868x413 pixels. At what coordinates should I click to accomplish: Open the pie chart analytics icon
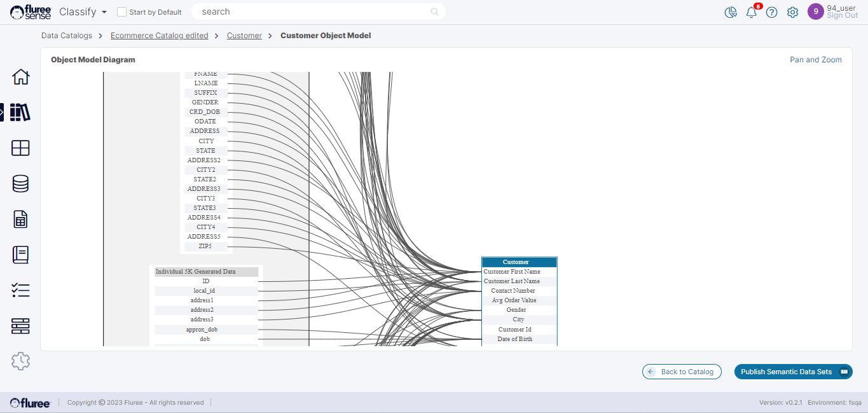(731, 12)
